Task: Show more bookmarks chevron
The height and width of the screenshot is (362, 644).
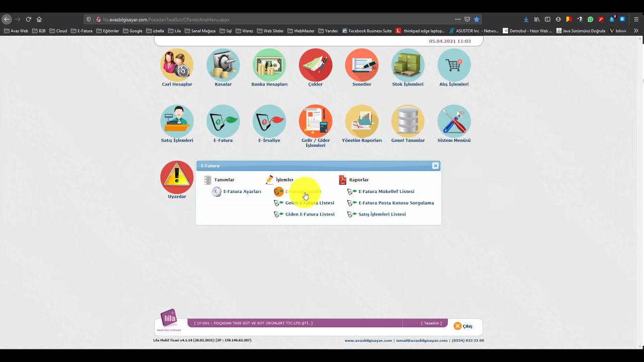Action: pyautogui.click(x=636, y=31)
